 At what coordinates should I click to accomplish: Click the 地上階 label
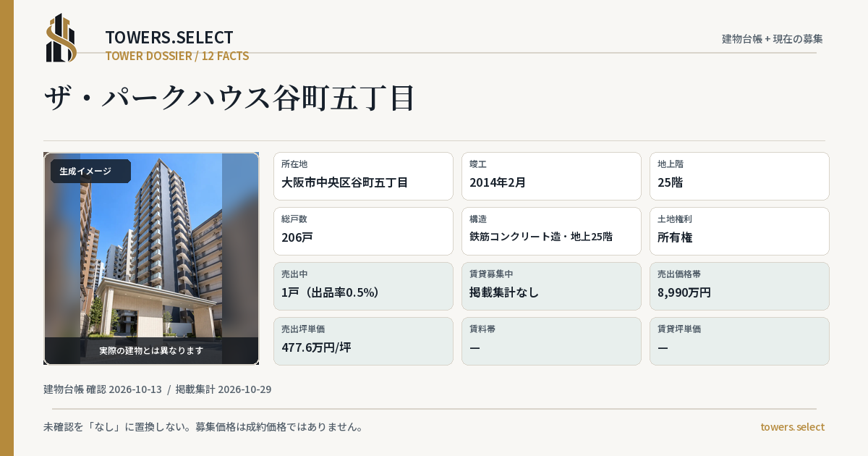(x=671, y=164)
